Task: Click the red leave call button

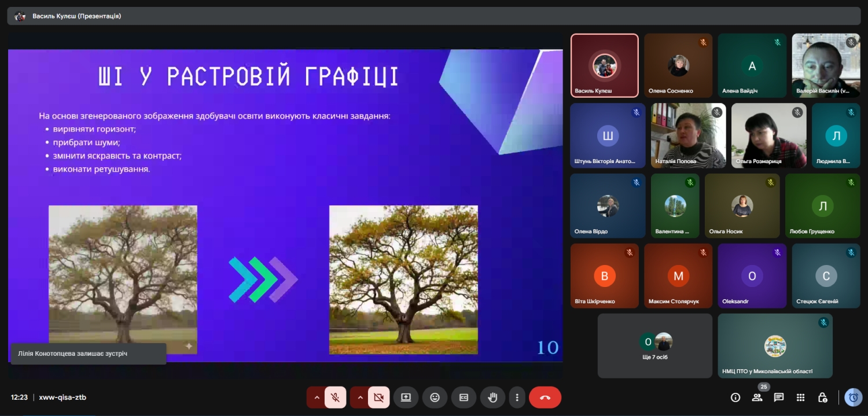Action: pyautogui.click(x=545, y=397)
